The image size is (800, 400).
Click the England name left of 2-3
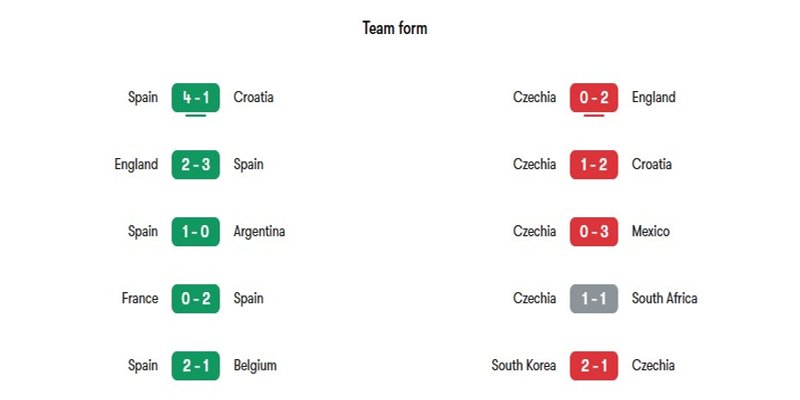pyautogui.click(x=136, y=164)
